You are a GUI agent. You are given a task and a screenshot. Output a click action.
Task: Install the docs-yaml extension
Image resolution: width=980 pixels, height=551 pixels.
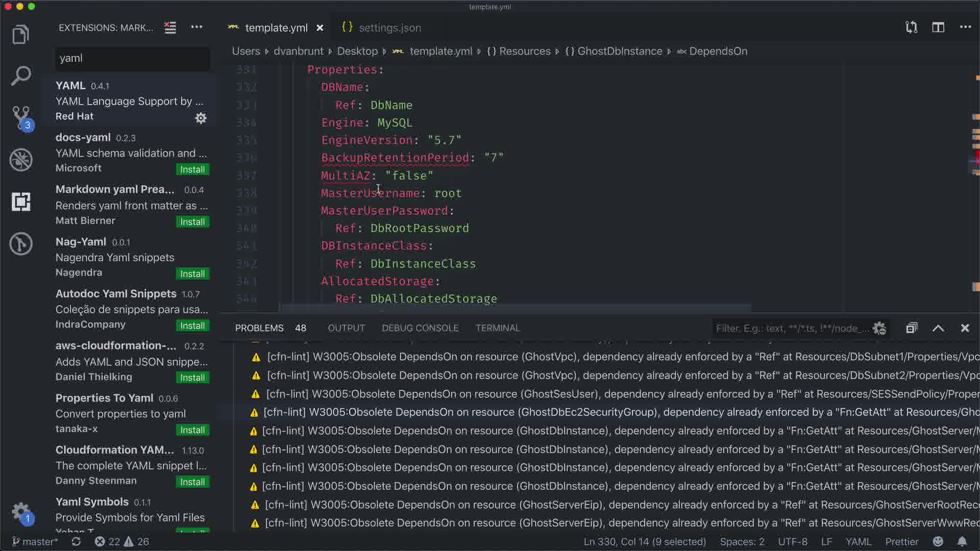pyautogui.click(x=192, y=169)
